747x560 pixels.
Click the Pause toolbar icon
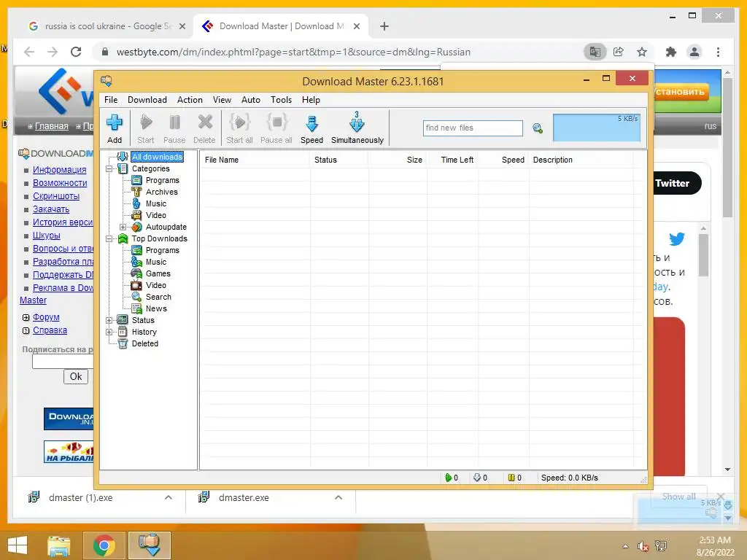point(174,128)
